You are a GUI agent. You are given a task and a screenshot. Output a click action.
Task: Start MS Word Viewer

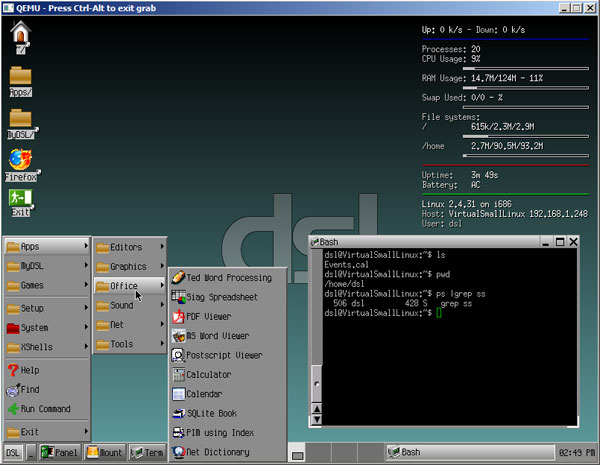coord(228,336)
